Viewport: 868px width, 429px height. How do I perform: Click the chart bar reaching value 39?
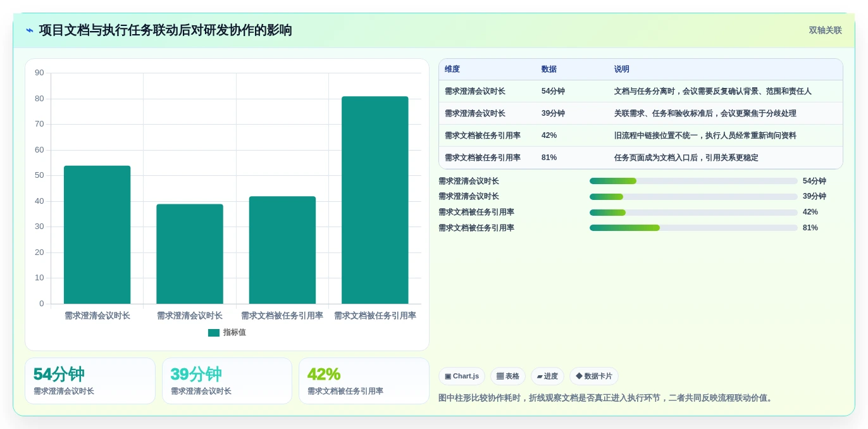click(190, 254)
